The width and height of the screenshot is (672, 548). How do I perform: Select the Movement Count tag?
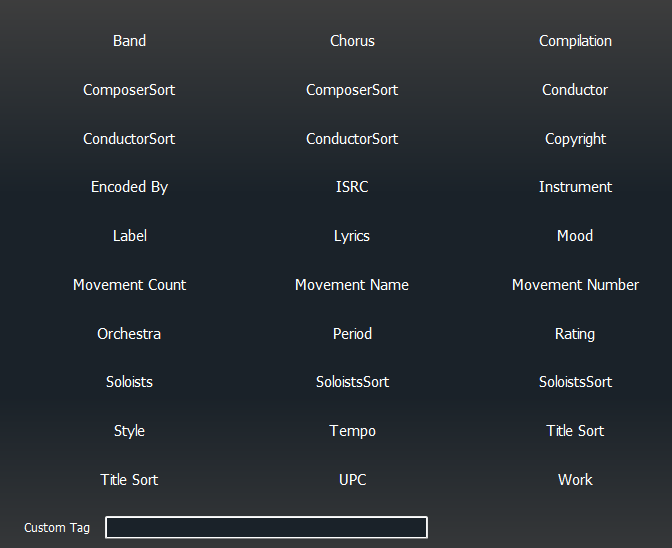[x=129, y=285]
